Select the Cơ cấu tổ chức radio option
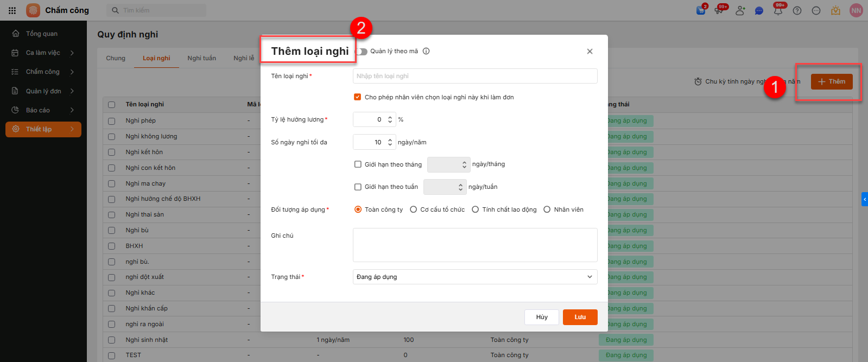The image size is (868, 362). tap(414, 209)
